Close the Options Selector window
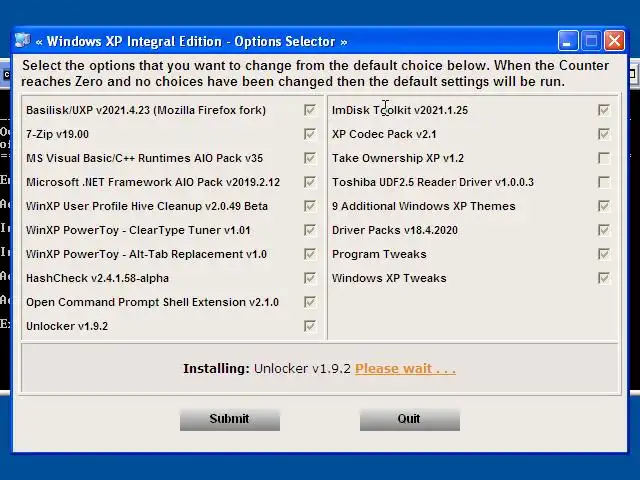Screen dimensions: 640x480 point(614,41)
